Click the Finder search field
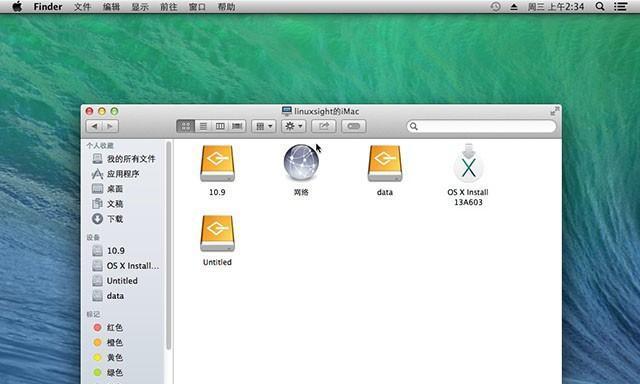 pyautogui.click(x=481, y=126)
